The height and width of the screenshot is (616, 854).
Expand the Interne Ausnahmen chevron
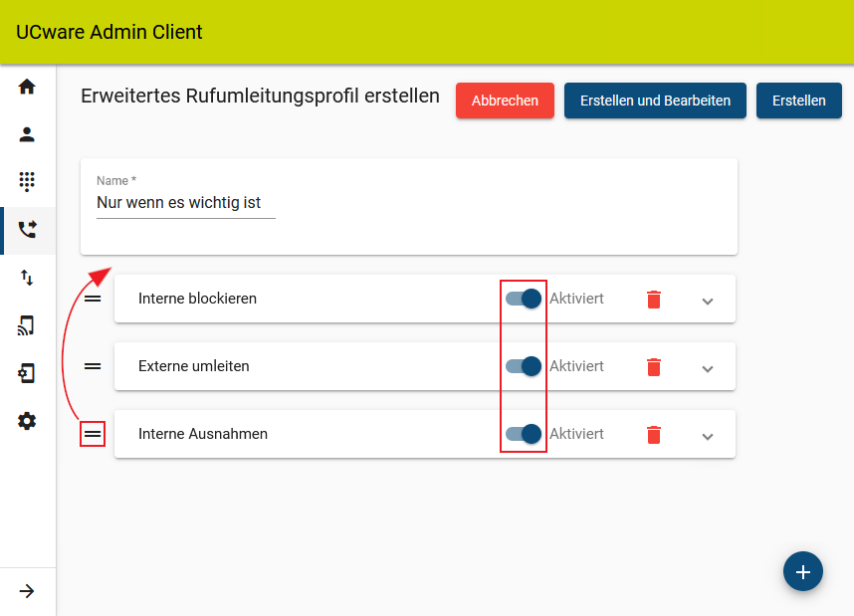(708, 436)
